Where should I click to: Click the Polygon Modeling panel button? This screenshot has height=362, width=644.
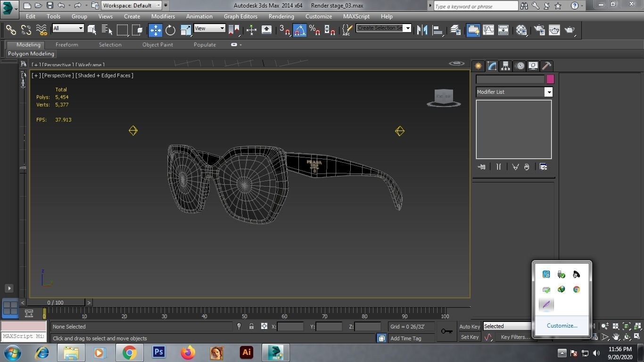pyautogui.click(x=31, y=54)
